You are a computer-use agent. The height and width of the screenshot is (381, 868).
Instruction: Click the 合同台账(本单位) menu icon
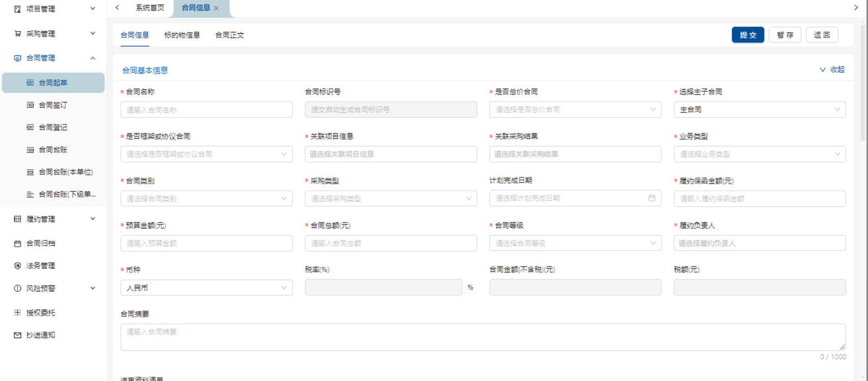(x=30, y=172)
